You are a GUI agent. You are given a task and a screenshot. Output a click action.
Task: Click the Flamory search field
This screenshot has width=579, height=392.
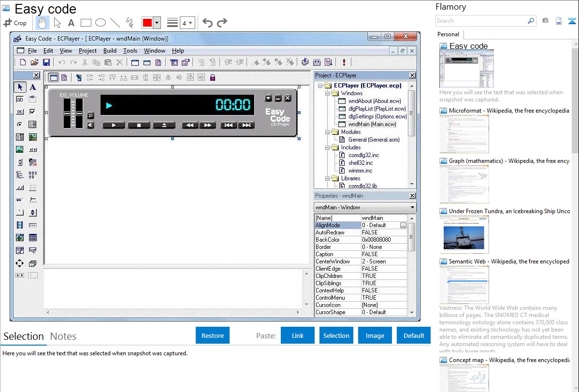click(x=481, y=21)
